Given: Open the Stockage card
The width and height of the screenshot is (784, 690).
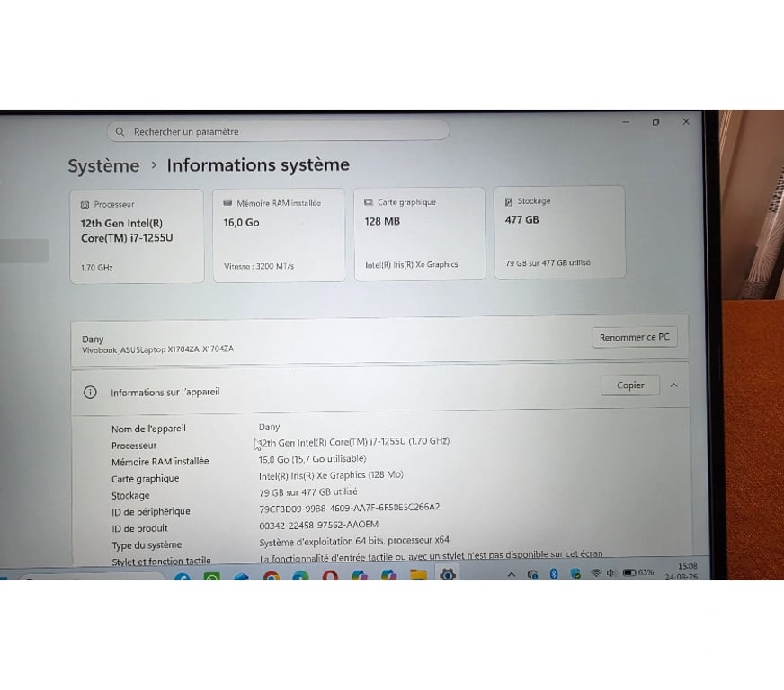Looking at the screenshot, I should tap(559, 232).
